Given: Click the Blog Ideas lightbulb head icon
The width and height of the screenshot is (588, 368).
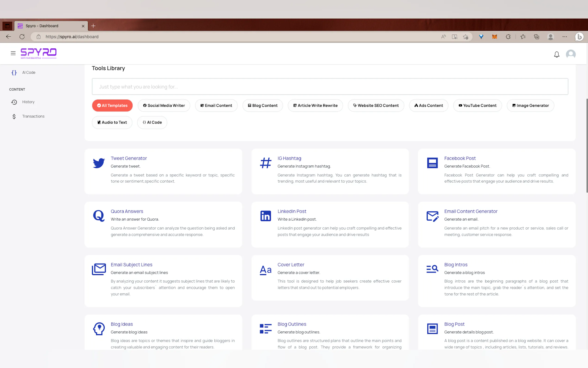Looking at the screenshot, I should pyautogui.click(x=99, y=329).
